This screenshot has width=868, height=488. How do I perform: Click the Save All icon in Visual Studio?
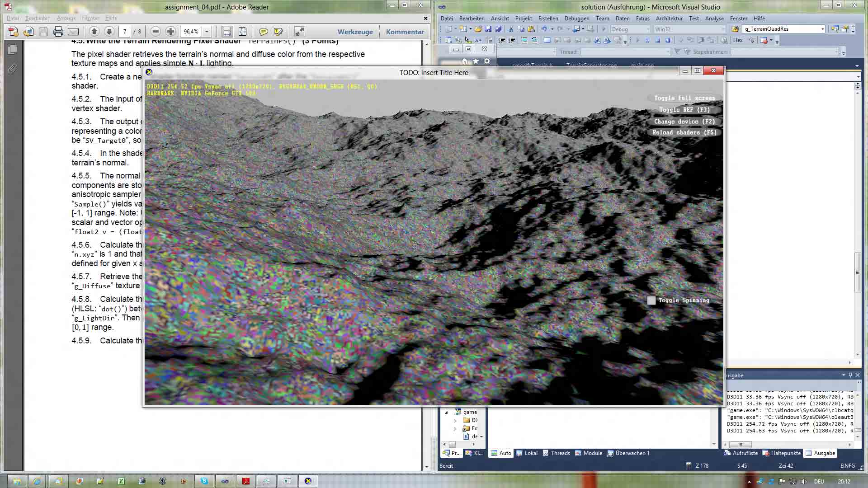pos(498,29)
